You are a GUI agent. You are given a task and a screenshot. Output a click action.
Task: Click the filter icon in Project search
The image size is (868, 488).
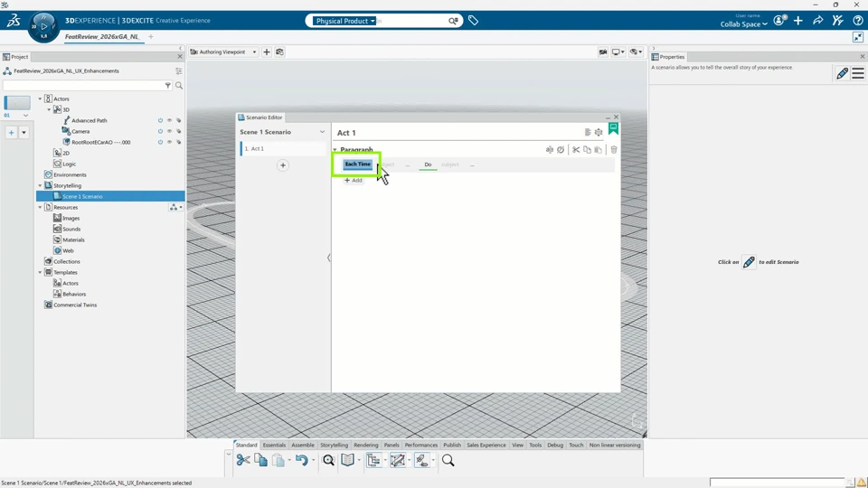tap(168, 85)
